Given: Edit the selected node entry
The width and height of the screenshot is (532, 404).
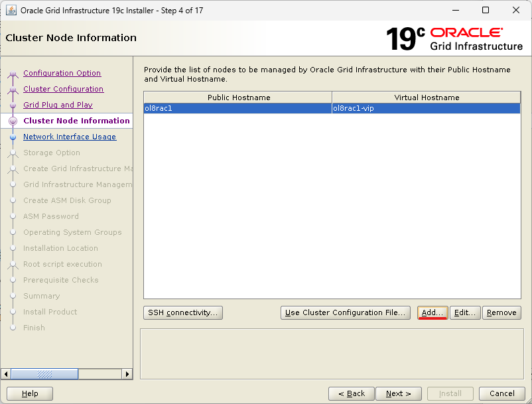Looking at the screenshot, I should click(x=465, y=312).
